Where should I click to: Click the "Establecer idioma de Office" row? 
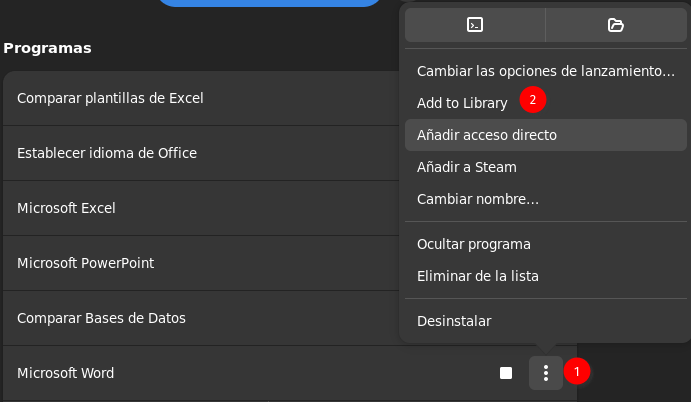point(107,153)
